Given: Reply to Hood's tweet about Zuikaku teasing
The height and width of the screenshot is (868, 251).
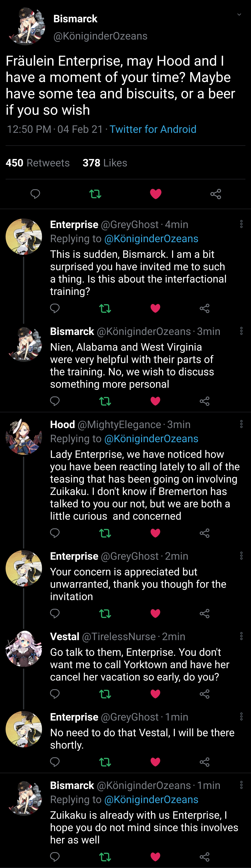Looking at the screenshot, I should [55, 533].
